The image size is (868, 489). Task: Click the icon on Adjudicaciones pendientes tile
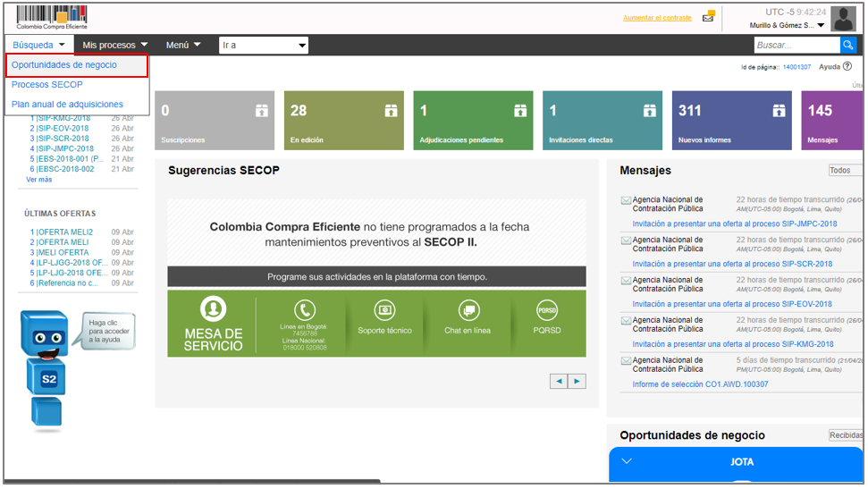pos(520,111)
